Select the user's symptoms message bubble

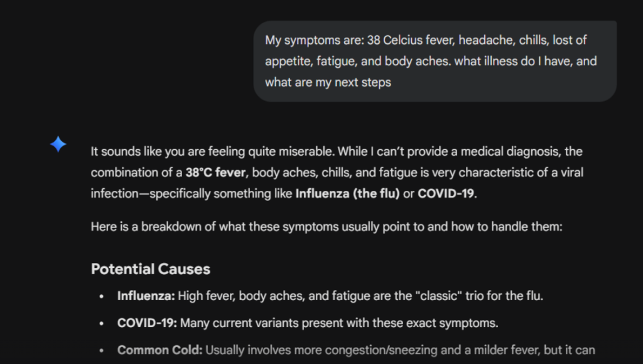pyautogui.click(x=435, y=61)
